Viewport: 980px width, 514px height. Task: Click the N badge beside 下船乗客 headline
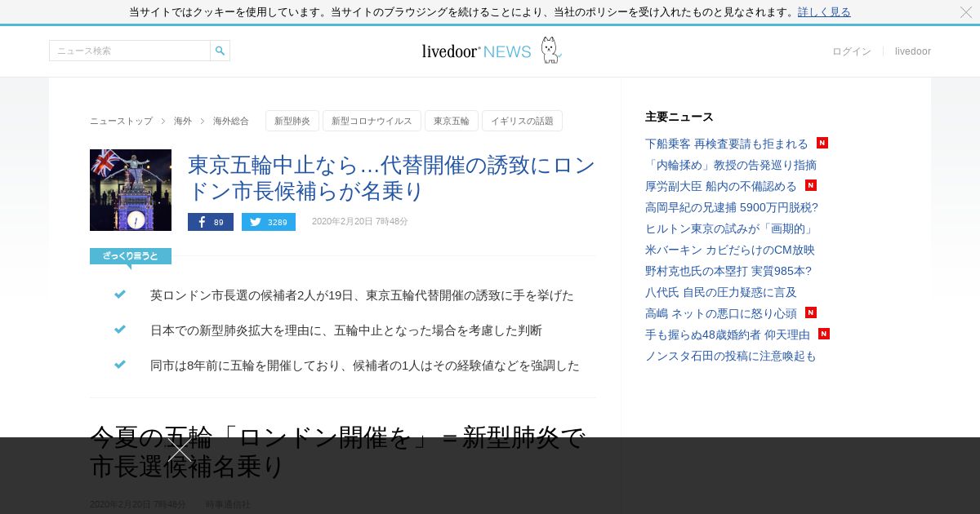[822, 143]
